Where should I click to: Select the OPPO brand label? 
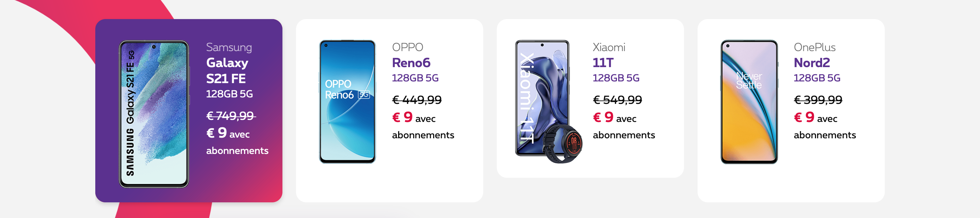coord(407,47)
